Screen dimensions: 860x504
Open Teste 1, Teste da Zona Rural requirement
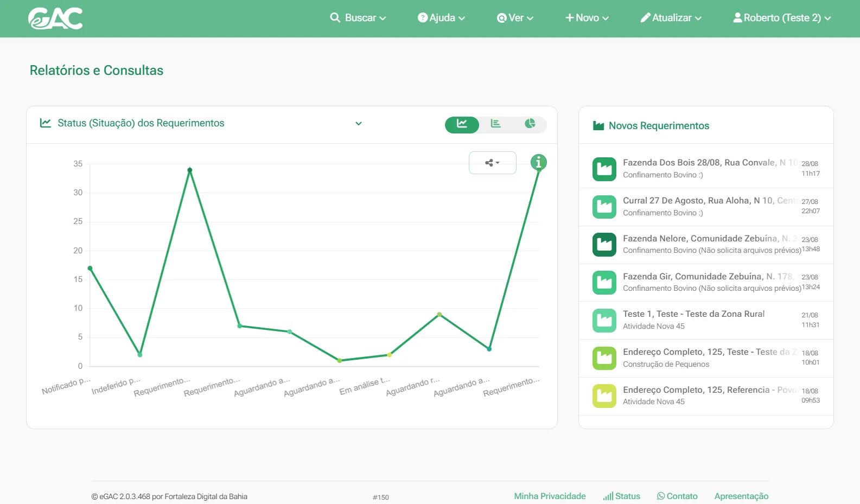click(706, 321)
